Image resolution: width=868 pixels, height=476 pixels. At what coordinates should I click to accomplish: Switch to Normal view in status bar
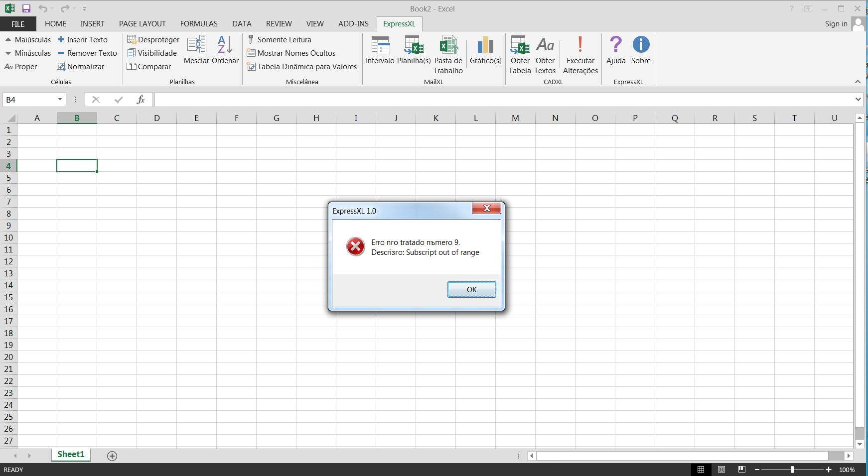701,470
